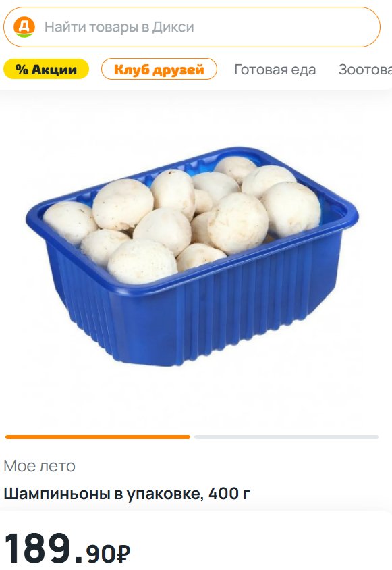
Task: Click the 'Шампиньоны в упаковке, 400 г' title
Action: coord(127,494)
